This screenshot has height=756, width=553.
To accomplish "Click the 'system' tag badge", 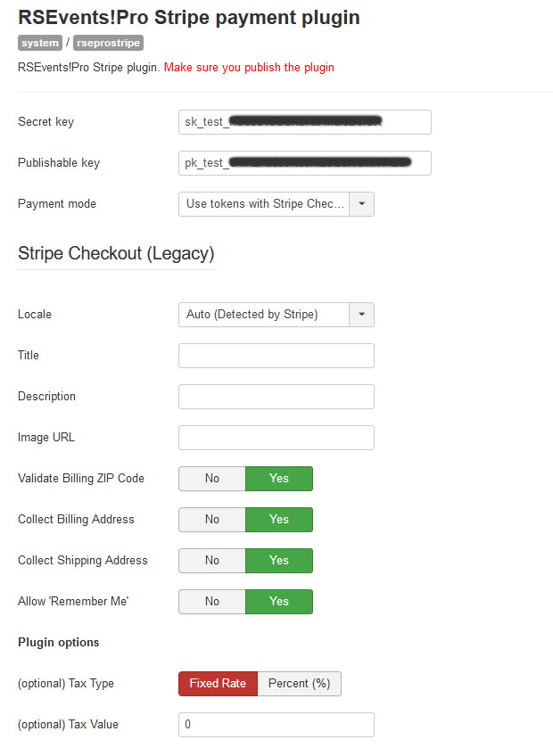I will pos(40,43).
